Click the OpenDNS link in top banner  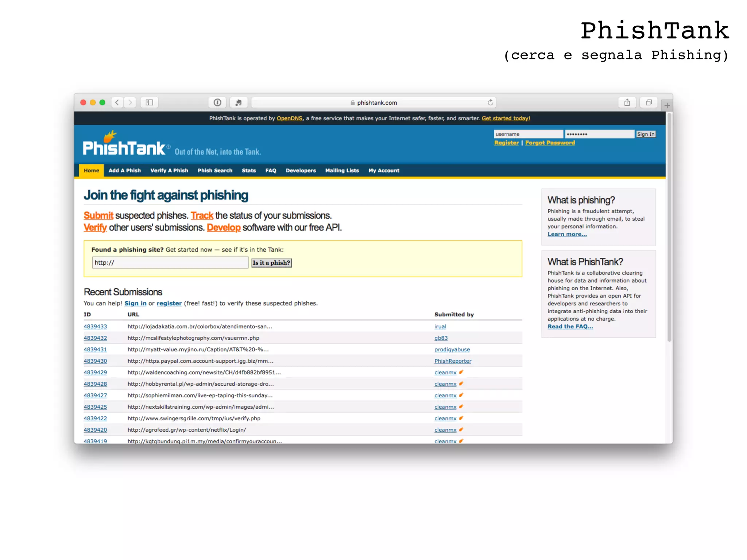pyautogui.click(x=289, y=118)
